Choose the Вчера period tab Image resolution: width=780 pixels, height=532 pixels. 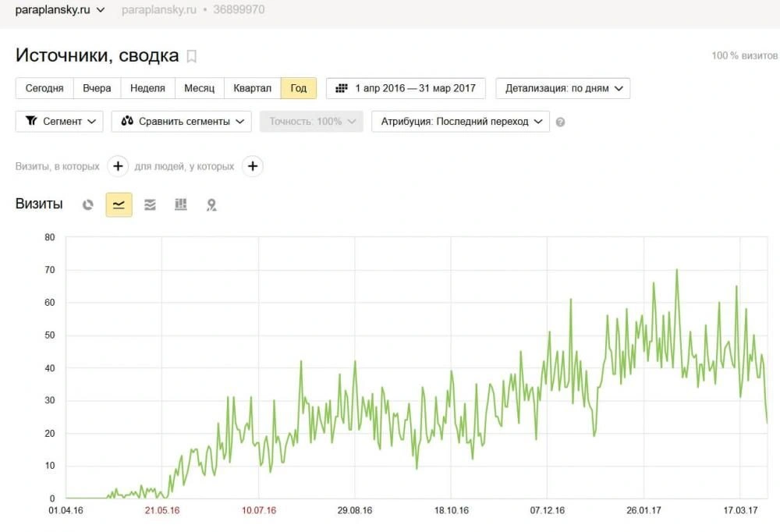[x=97, y=88]
